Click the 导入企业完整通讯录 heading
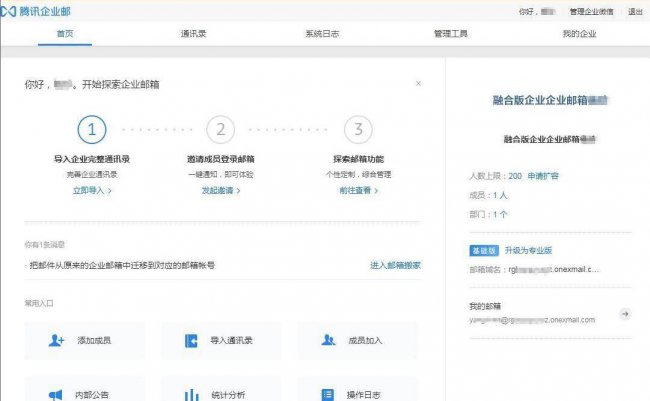This screenshot has height=401, width=650. pyautogui.click(x=92, y=159)
